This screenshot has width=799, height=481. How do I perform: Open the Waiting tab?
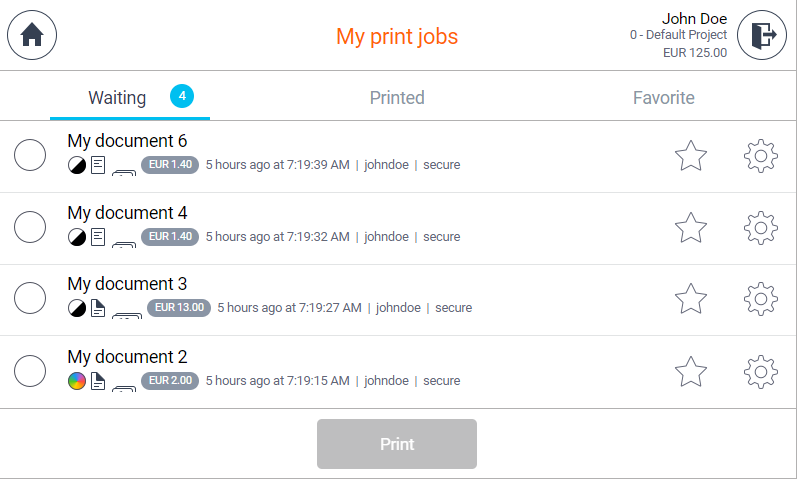pyautogui.click(x=117, y=98)
